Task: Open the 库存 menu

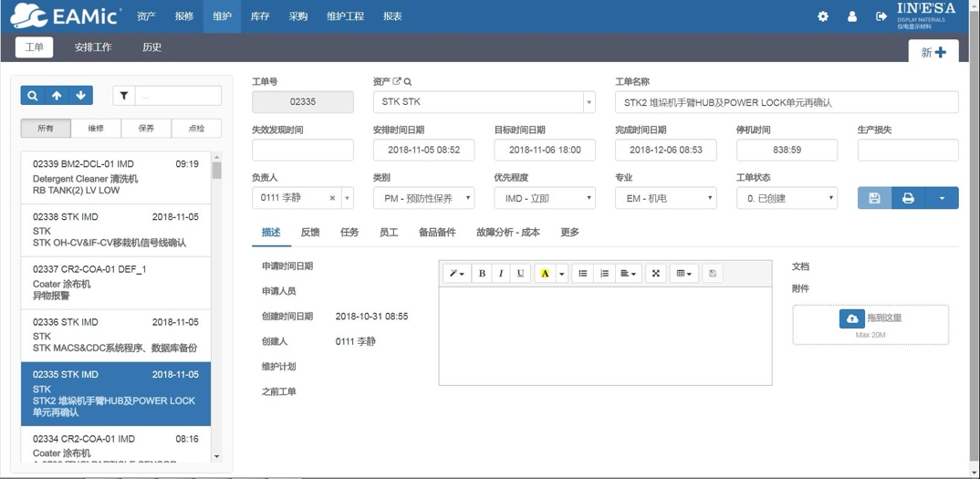Action: (260, 17)
